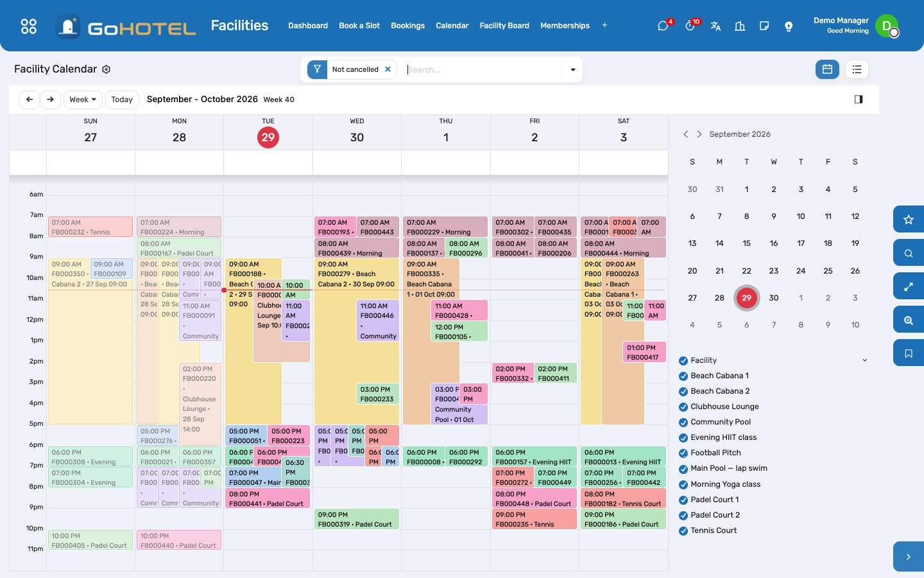Click the lightbulb tips icon
The width and height of the screenshot is (924, 578).
(x=789, y=26)
